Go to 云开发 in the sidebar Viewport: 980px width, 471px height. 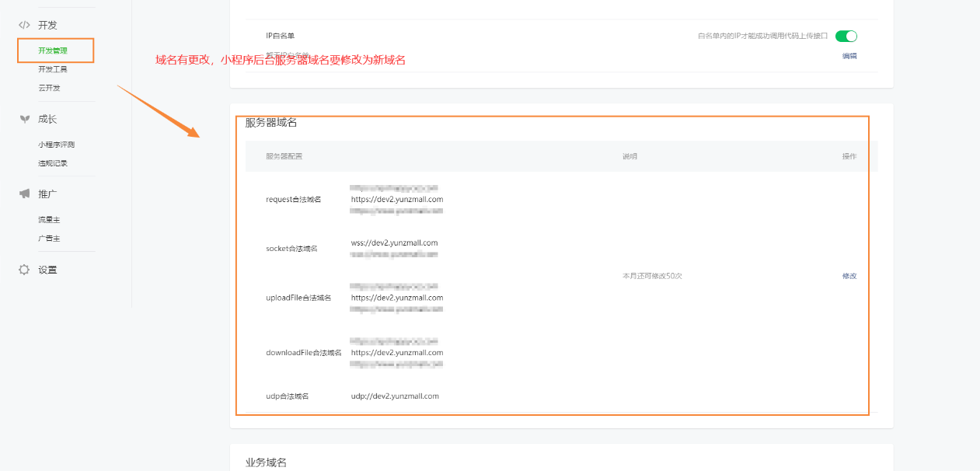click(x=49, y=88)
